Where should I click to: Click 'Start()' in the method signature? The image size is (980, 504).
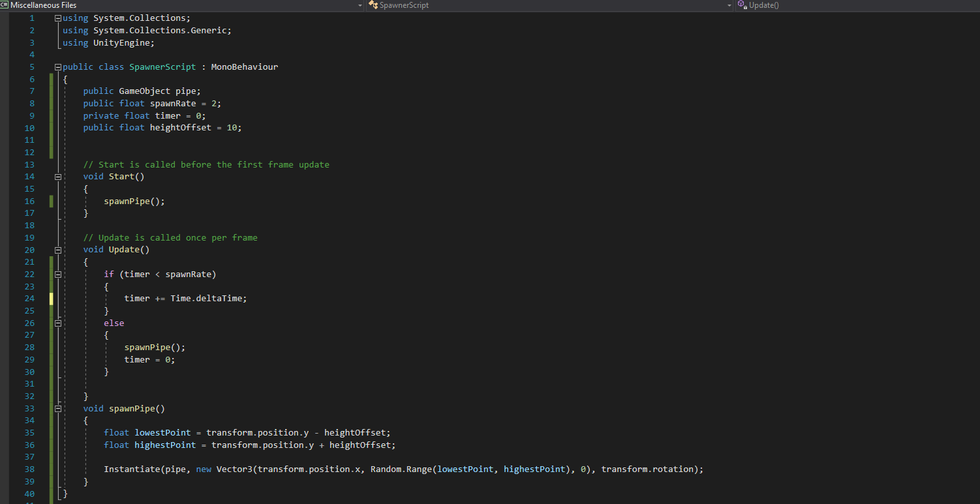[x=127, y=177]
